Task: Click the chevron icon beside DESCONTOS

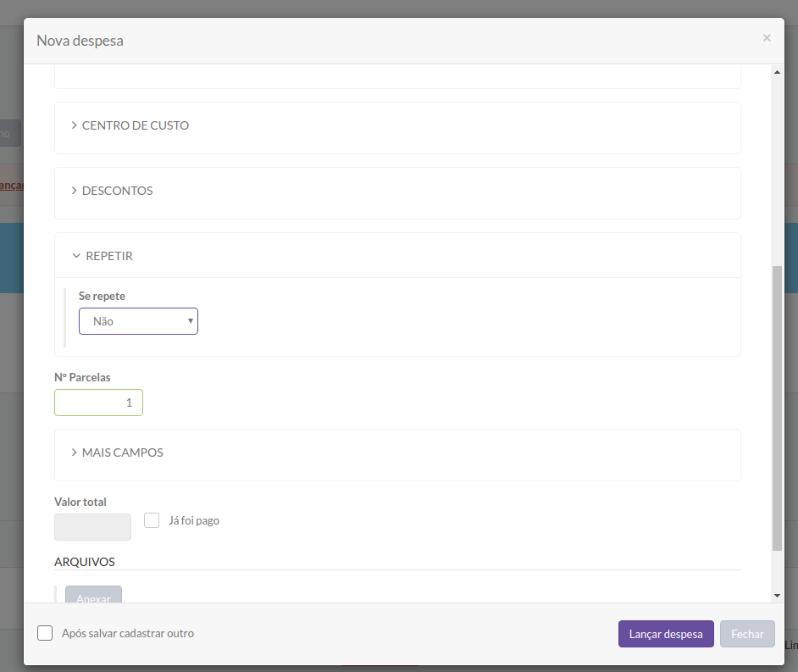Action: (75, 191)
